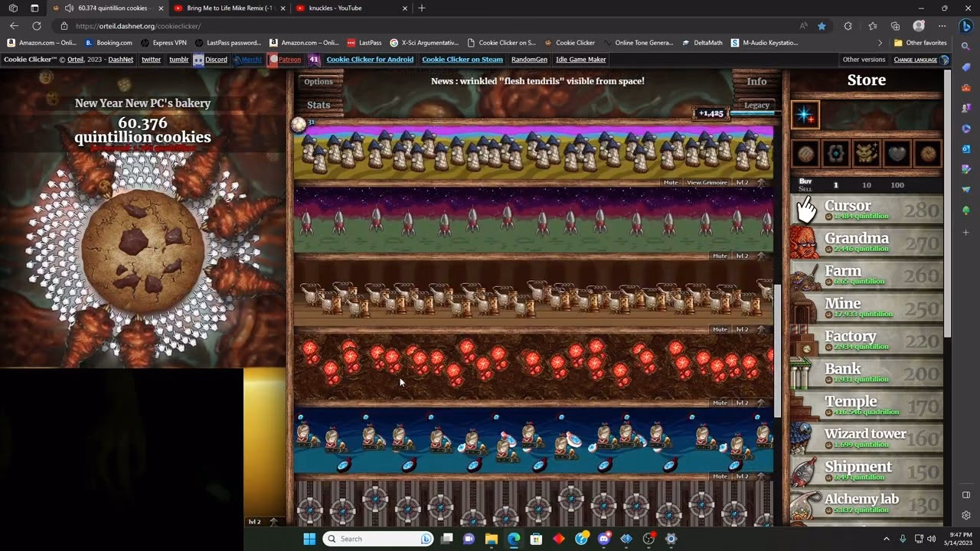Viewport: 980px width, 551px height.
Task: Purchase an Alchemy lab
Action: (867, 504)
